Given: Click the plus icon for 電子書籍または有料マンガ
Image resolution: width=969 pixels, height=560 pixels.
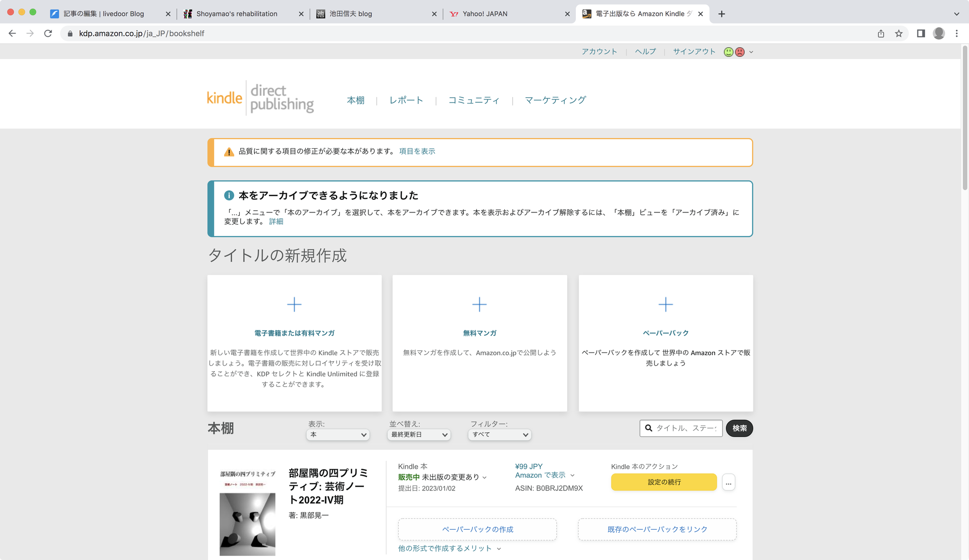Looking at the screenshot, I should [294, 304].
